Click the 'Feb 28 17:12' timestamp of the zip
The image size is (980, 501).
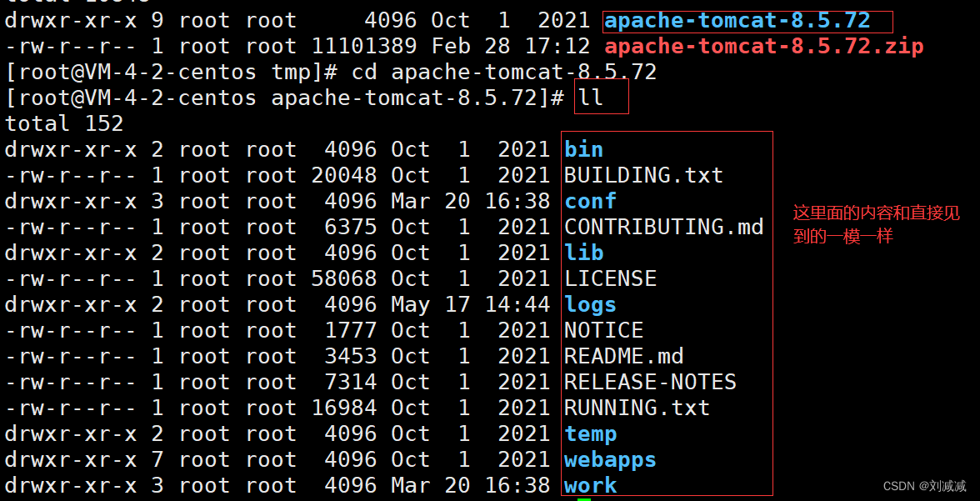[511, 47]
